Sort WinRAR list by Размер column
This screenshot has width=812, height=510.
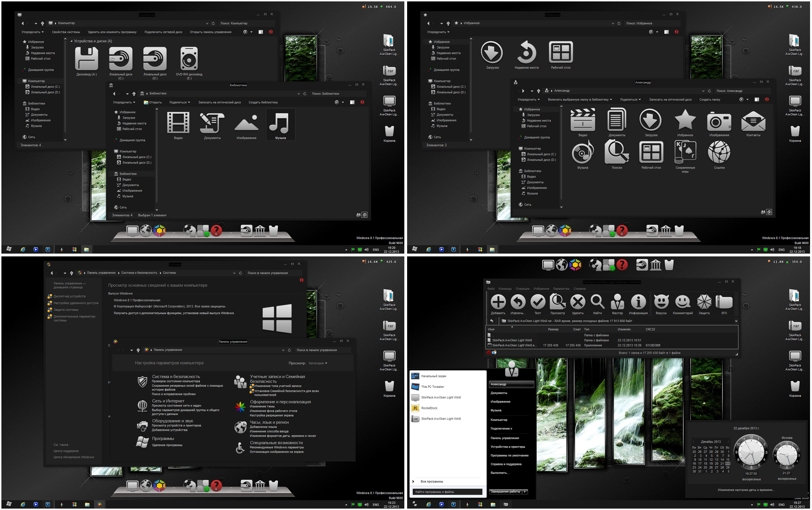click(553, 329)
